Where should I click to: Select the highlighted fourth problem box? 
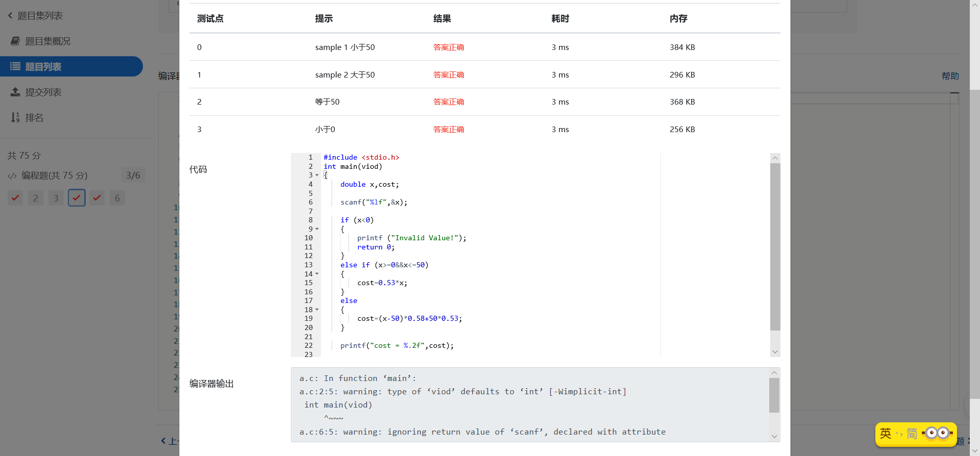[77, 198]
